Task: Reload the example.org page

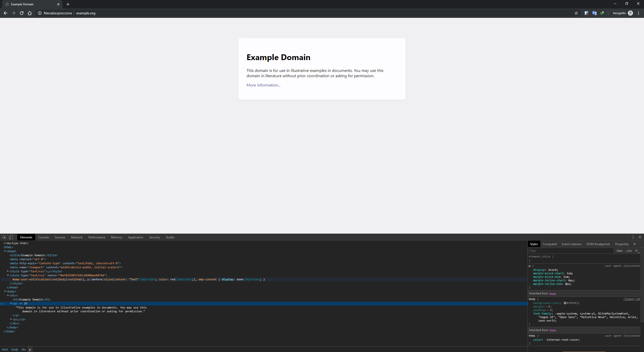Action: coord(21,13)
